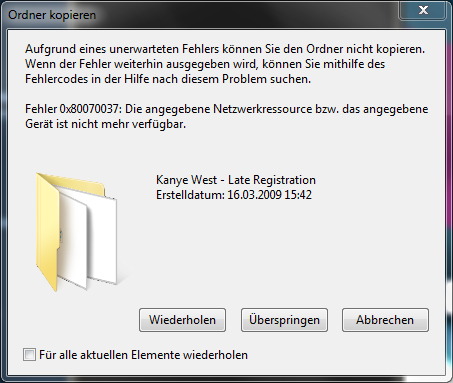This screenshot has width=453, height=383.
Task: Click the date value 16.03.2009 15:42
Action: pyautogui.click(x=269, y=195)
